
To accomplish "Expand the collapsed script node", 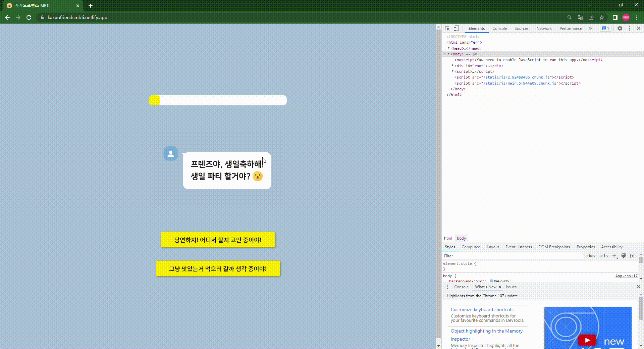I will click(452, 71).
